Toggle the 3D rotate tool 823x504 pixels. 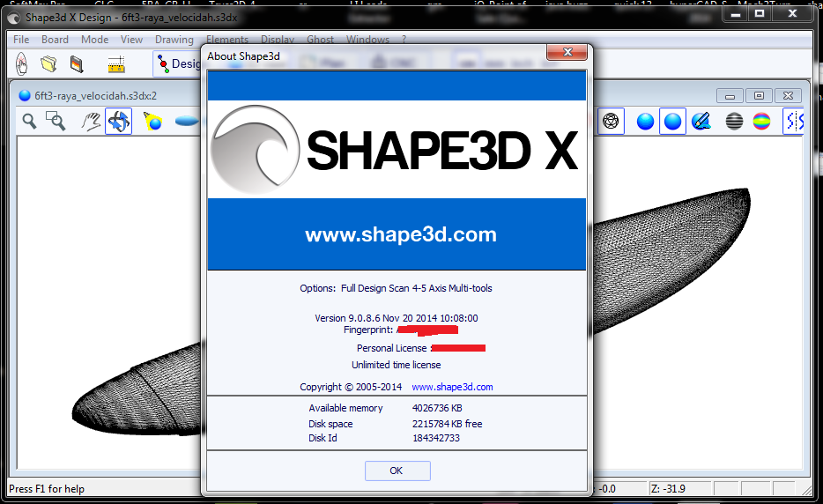(119, 122)
